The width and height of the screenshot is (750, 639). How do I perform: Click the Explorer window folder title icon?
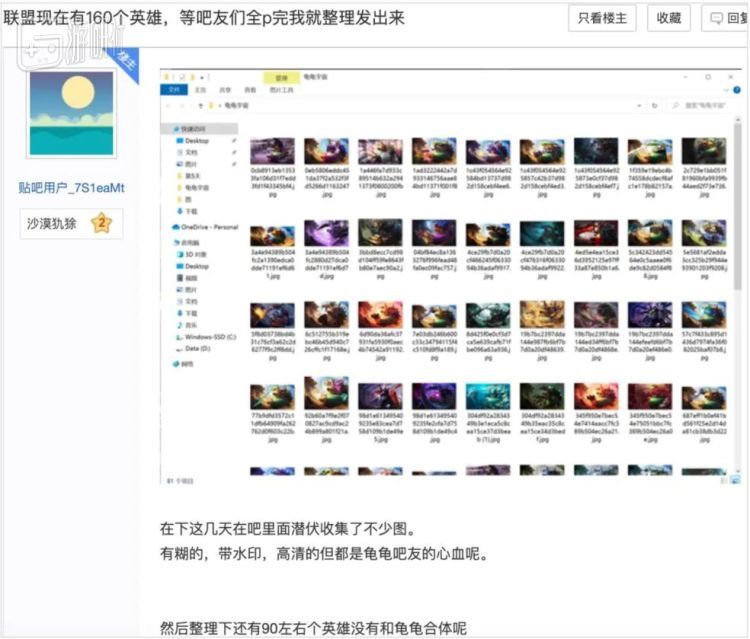coord(167,77)
